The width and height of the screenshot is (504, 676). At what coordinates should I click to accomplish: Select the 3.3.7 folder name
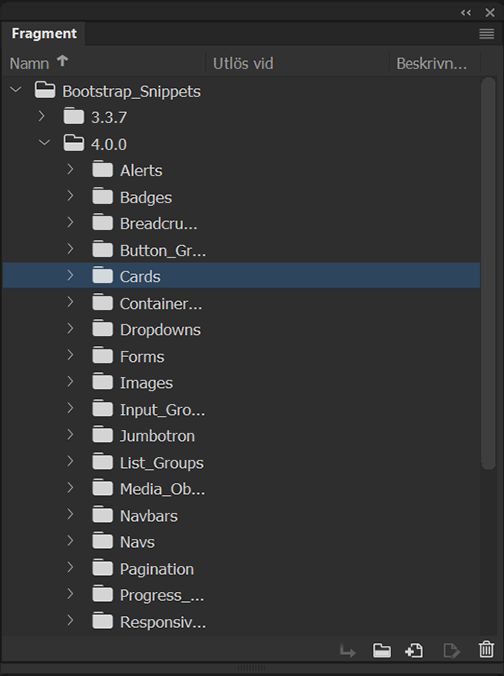pos(109,117)
